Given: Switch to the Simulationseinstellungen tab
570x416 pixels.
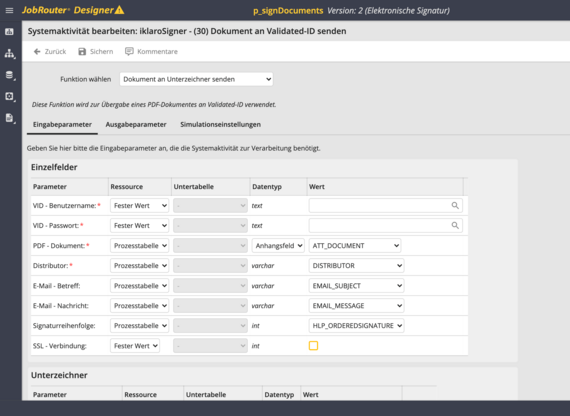Looking at the screenshot, I should coord(220,124).
